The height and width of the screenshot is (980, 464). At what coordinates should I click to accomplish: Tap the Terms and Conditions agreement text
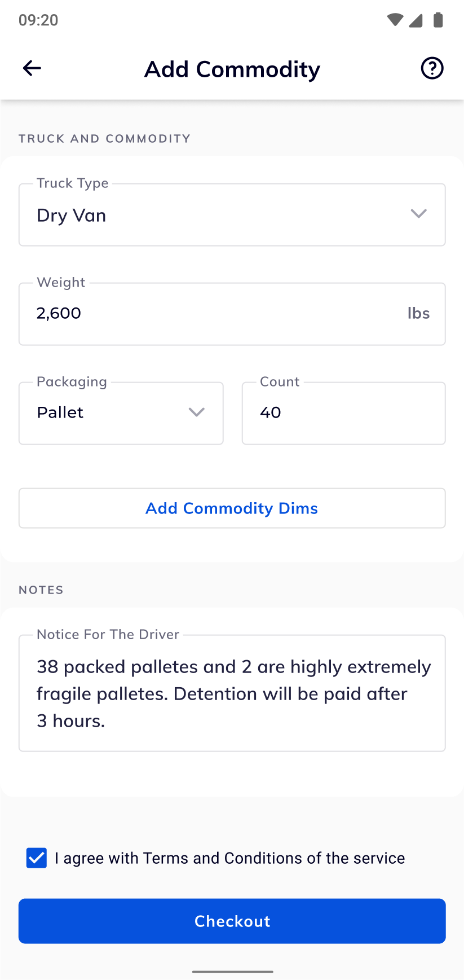[x=229, y=858]
